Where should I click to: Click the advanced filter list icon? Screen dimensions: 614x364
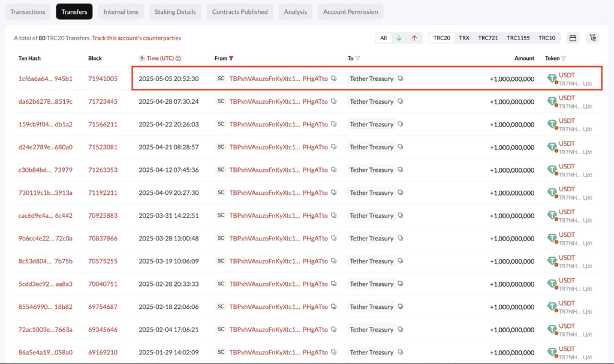coord(592,38)
